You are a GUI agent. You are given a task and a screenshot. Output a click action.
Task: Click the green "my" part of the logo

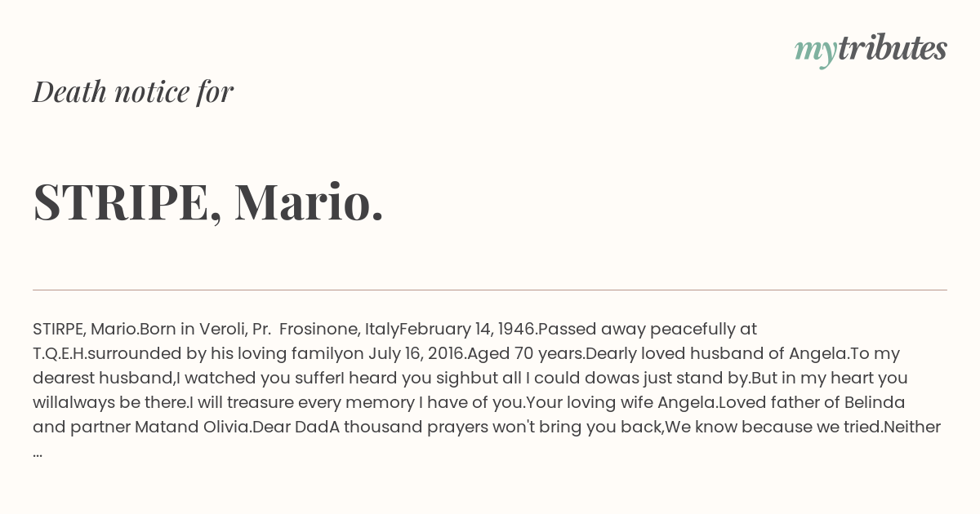[x=815, y=51]
